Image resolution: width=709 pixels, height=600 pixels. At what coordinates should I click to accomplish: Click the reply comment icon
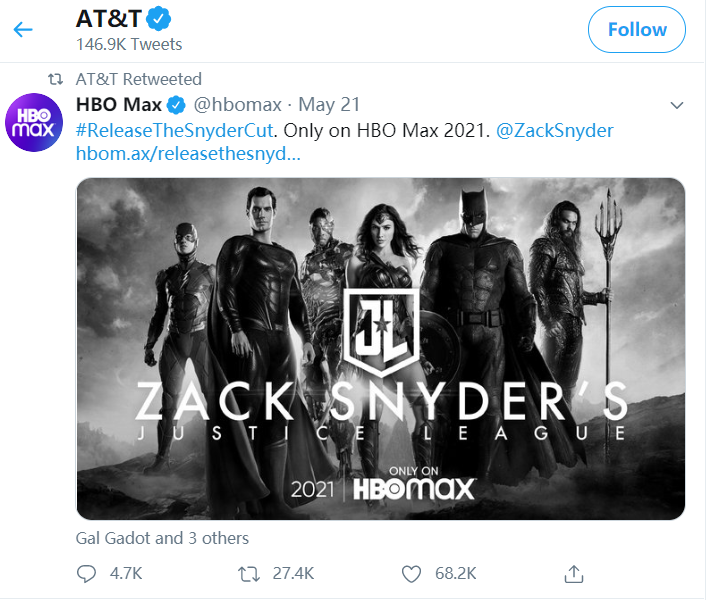tap(88, 573)
